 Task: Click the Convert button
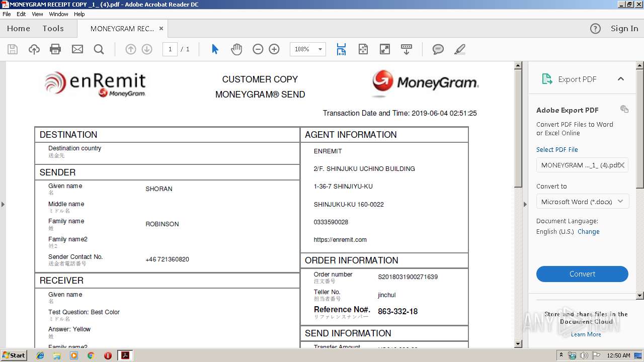pyautogui.click(x=582, y=274)
